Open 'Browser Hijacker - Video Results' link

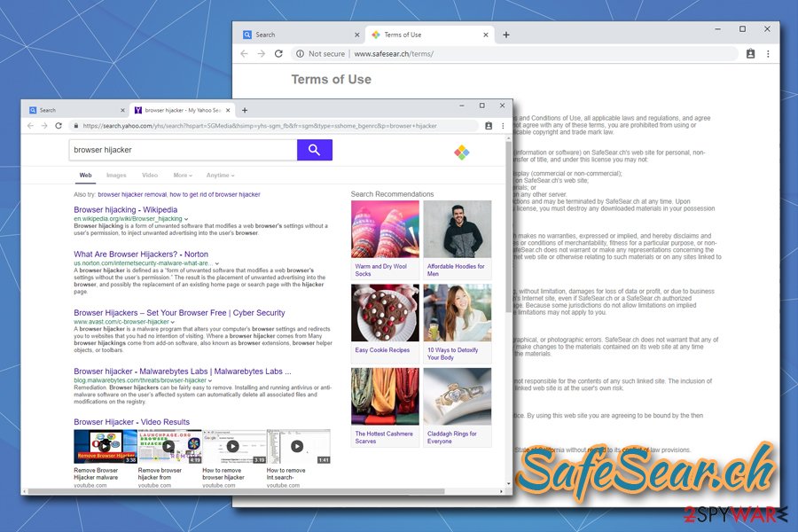(132, 422)
